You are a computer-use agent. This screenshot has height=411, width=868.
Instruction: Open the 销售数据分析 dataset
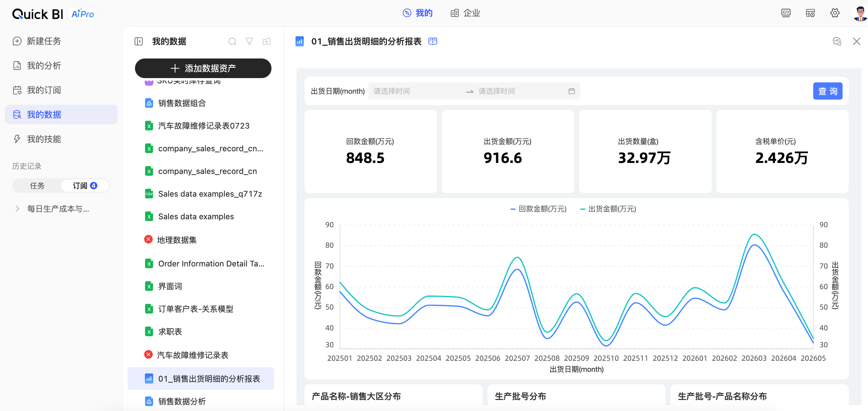pyautogui.click(x=201, y=401)
